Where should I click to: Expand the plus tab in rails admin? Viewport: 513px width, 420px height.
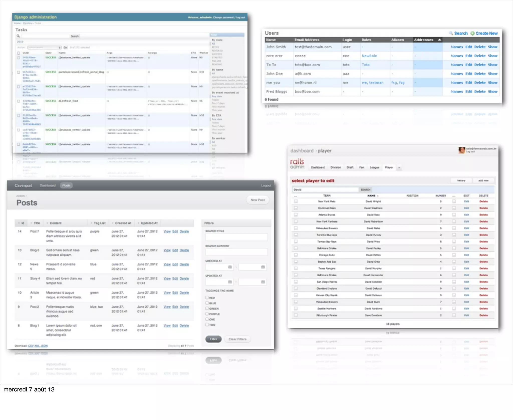coord(399,167)
